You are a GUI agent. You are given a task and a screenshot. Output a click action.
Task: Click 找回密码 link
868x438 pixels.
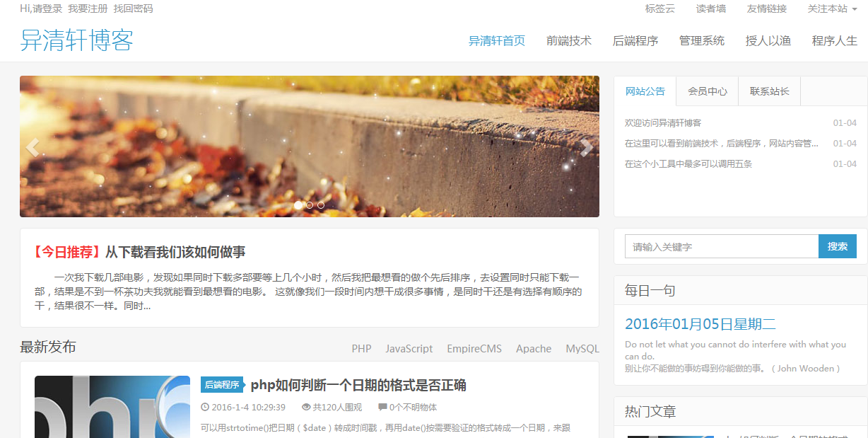tap(133, 8)
